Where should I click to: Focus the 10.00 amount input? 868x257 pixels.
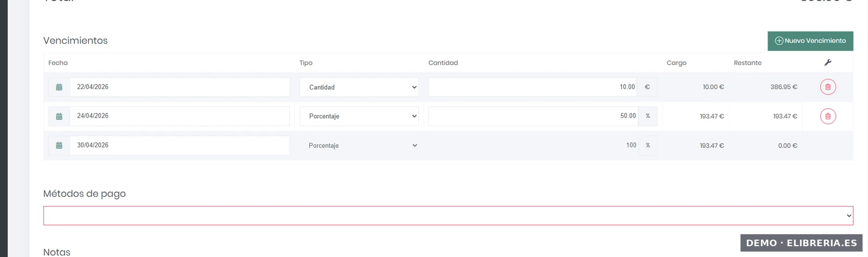click(533, 87)
